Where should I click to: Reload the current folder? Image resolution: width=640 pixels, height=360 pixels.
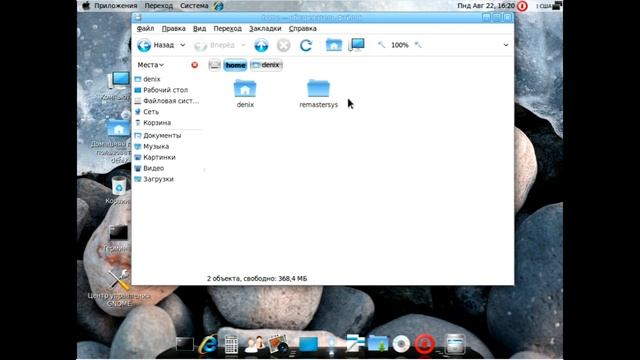[306, 45]
